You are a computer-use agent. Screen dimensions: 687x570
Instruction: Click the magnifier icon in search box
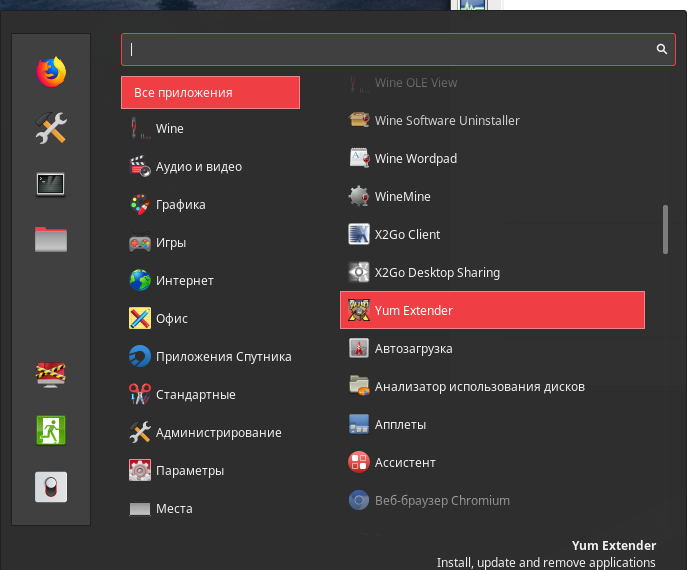(662, 49)
